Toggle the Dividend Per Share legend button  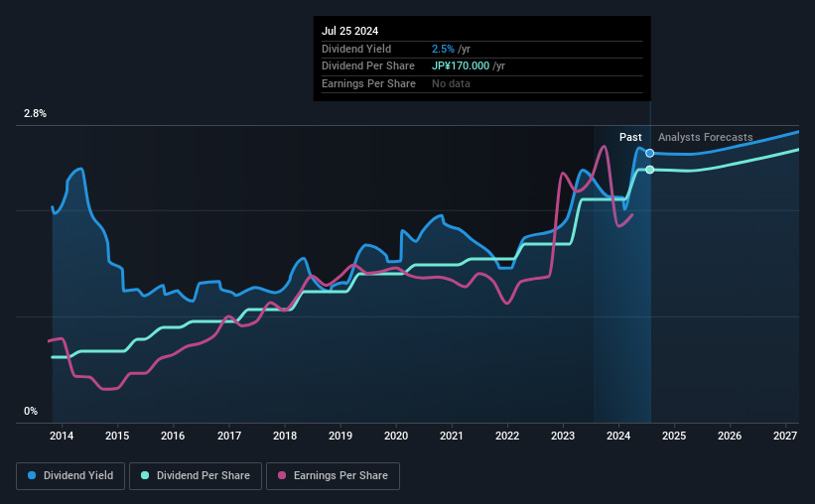(196, 475)
